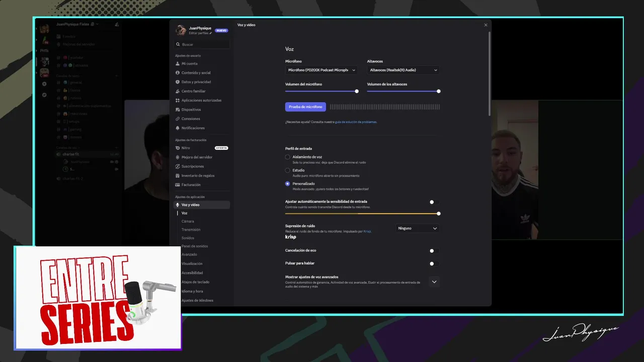The width and height of the screenshot is (644, 362).
Task: Open the gaming text channel
Action: pyautogui.click(x=75, y=129)
